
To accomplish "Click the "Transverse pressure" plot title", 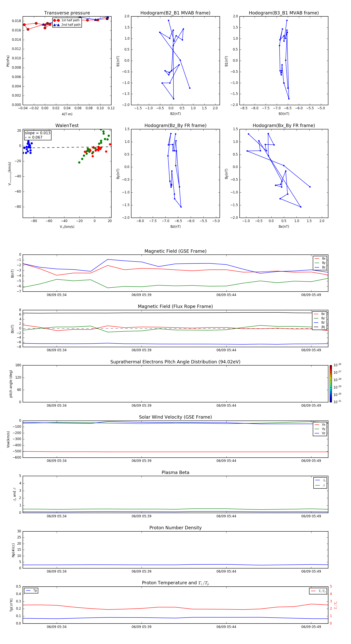I will pyautogui.click(x=67, y=13).
